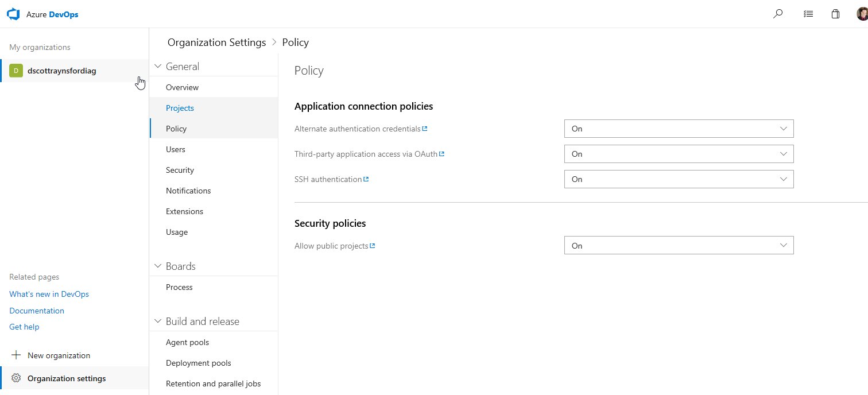This screenshot has width=868, height=395.
Task: Open the SSH authentication dropdown
Action: click(x=679, y=179)
